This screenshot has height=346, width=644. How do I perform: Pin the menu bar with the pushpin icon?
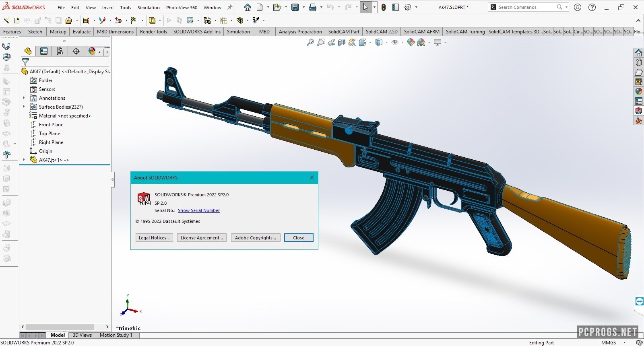pos(230,7)
